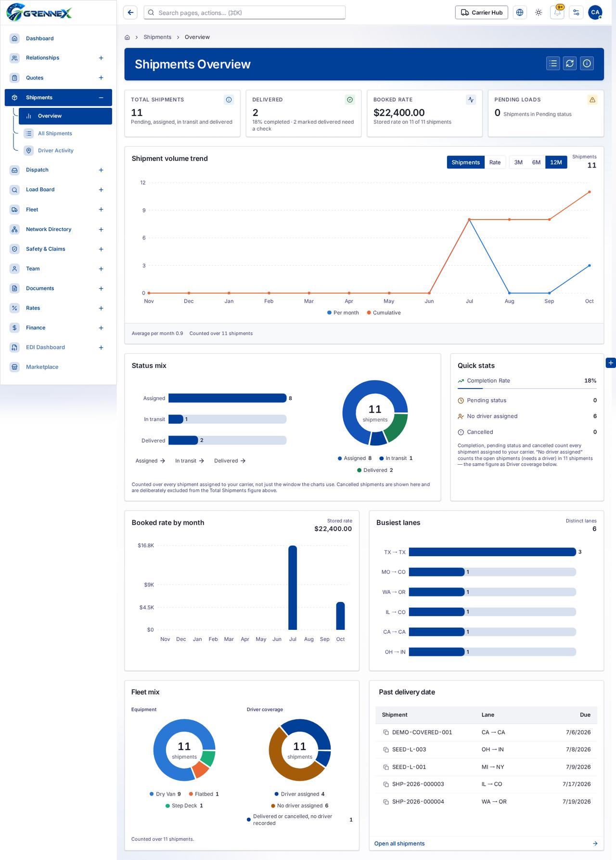This screenshot has height=860, width=616.
Task: Click the blue plus floating button at right edge
Action: pyautogui.click(x=611, y=363)
